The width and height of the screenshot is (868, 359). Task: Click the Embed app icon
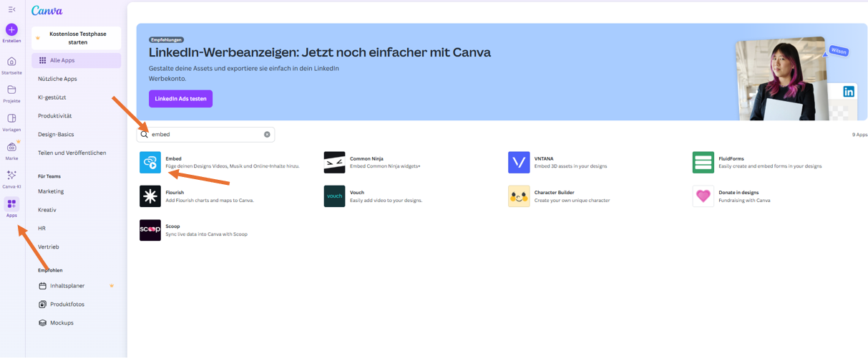tap(150, 163)
